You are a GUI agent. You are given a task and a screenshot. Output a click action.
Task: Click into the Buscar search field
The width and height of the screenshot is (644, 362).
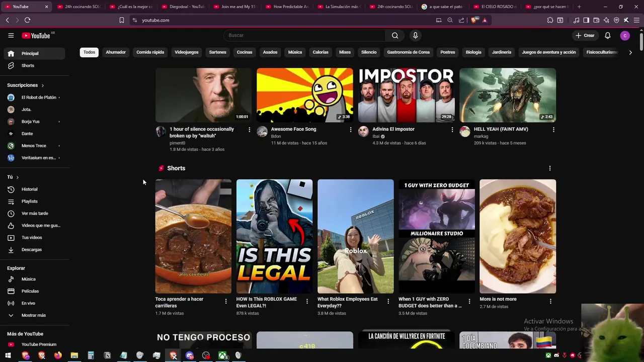point(304,35)
